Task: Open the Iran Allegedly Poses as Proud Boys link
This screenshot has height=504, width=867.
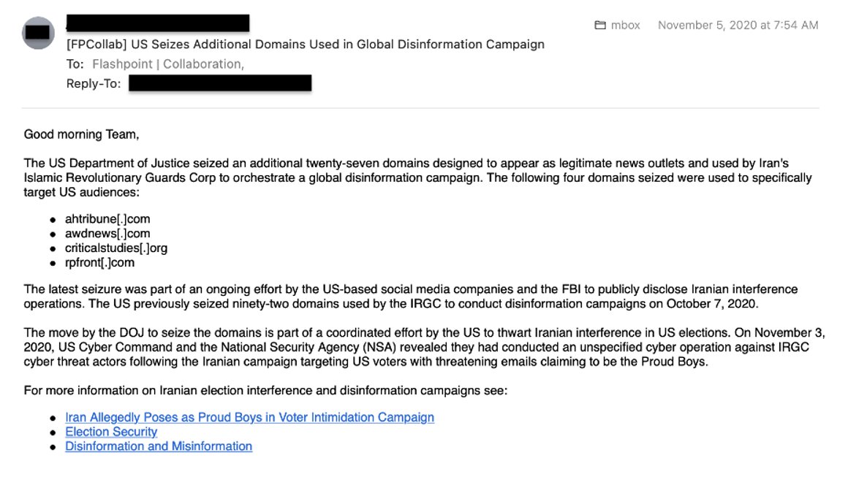Action: point(249,417)
